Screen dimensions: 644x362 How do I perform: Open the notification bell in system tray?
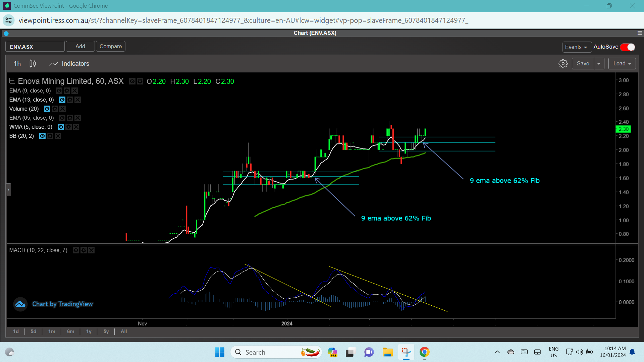(x=632, y=352)
